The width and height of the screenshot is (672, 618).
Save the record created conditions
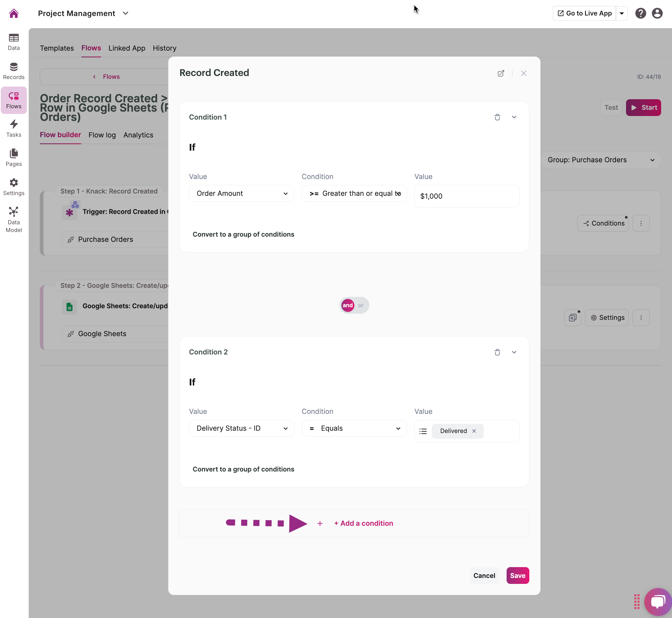pyautogui.click(x=517, y=576)
